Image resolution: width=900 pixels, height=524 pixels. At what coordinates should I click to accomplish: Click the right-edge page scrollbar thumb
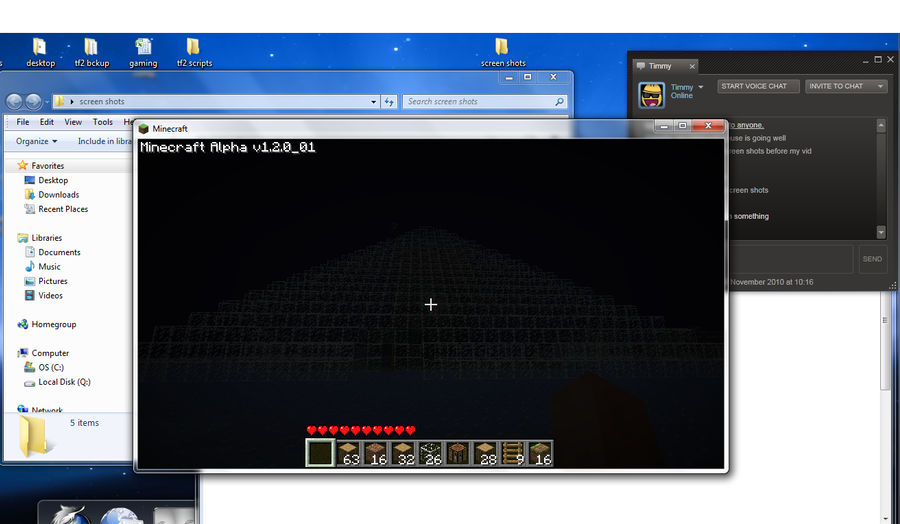(885, 341)
